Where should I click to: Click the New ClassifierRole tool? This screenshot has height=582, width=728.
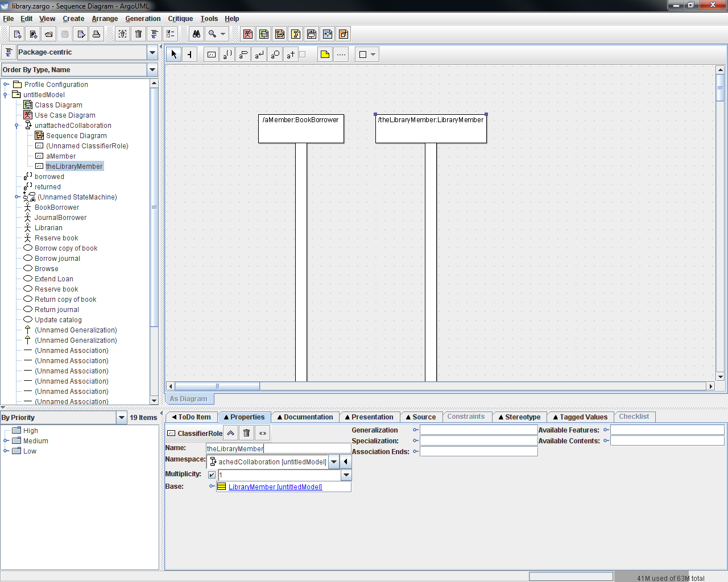(212, 55)
